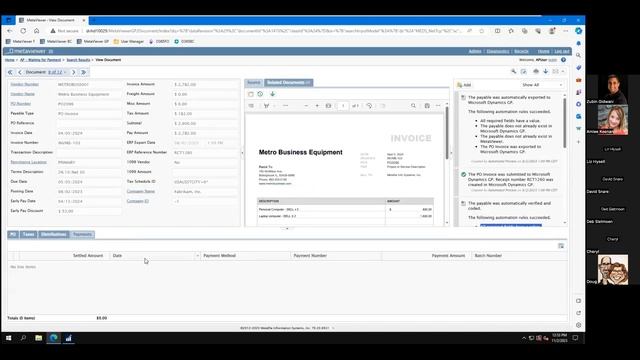Click the PDF viewer zoom out minus
Image resolution: width=640 pixels, height=360 pixels.
pyautogui.click(x=306, y=106)
